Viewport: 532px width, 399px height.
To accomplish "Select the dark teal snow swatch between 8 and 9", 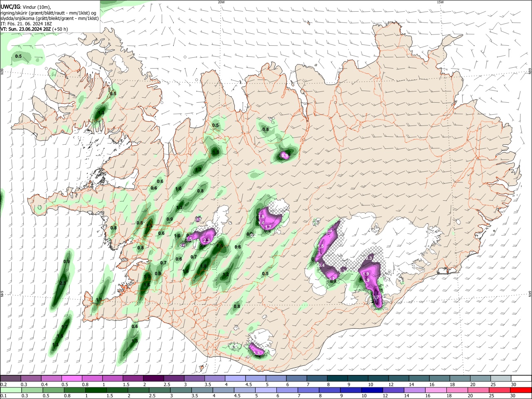I will [x=337, y=378].
